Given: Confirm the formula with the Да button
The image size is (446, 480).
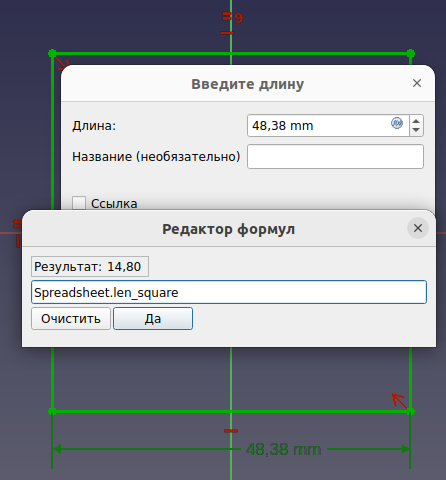Looking at the screenshot, I should click(153, 319).
